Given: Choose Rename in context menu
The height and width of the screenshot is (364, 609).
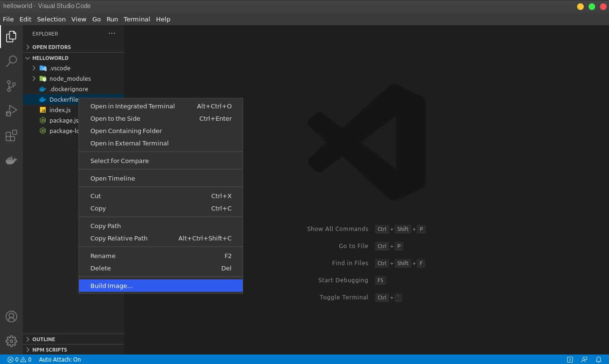Looking at the screenshot, I should coord(161,256).
